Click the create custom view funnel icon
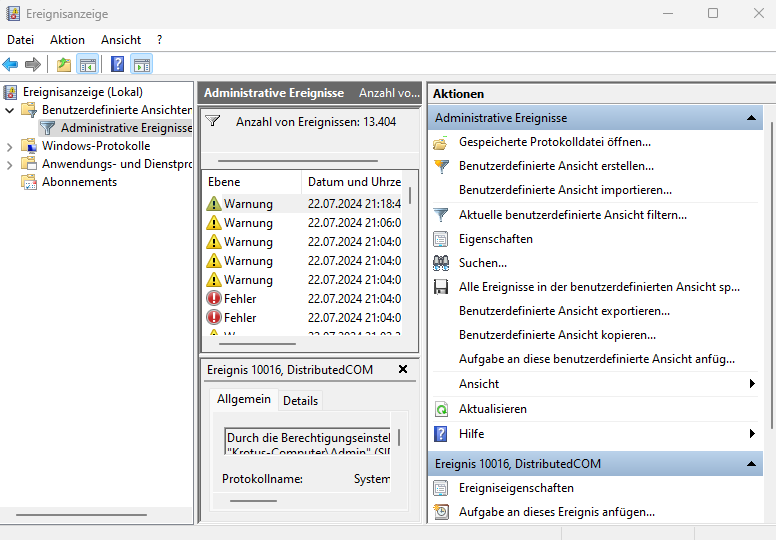776x540 pixels. [x=440, y=166]
